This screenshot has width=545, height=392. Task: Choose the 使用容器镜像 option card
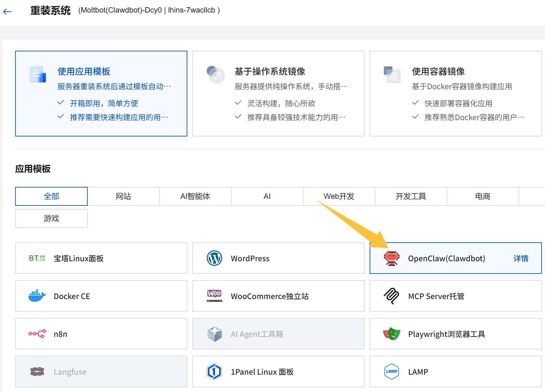click(455, 94)
